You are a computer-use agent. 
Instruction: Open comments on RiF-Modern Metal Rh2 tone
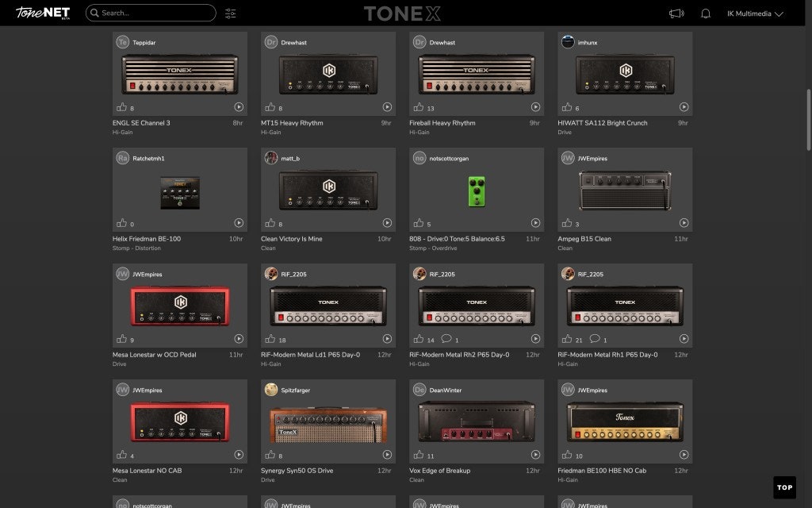[x=446, y=339]
